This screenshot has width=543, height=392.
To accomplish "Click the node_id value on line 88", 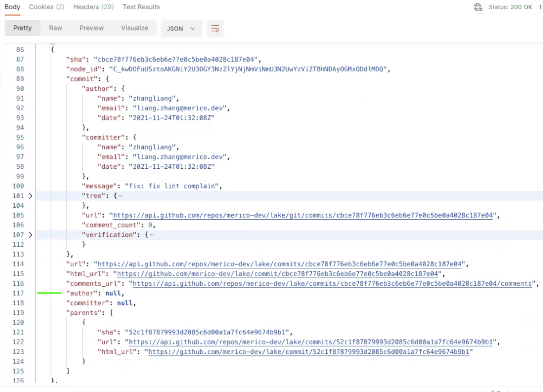I will pos(248,69).
